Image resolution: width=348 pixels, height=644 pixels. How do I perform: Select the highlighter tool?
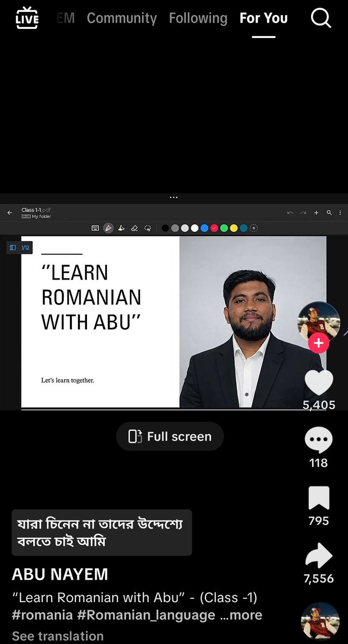[x=121, y=228]
